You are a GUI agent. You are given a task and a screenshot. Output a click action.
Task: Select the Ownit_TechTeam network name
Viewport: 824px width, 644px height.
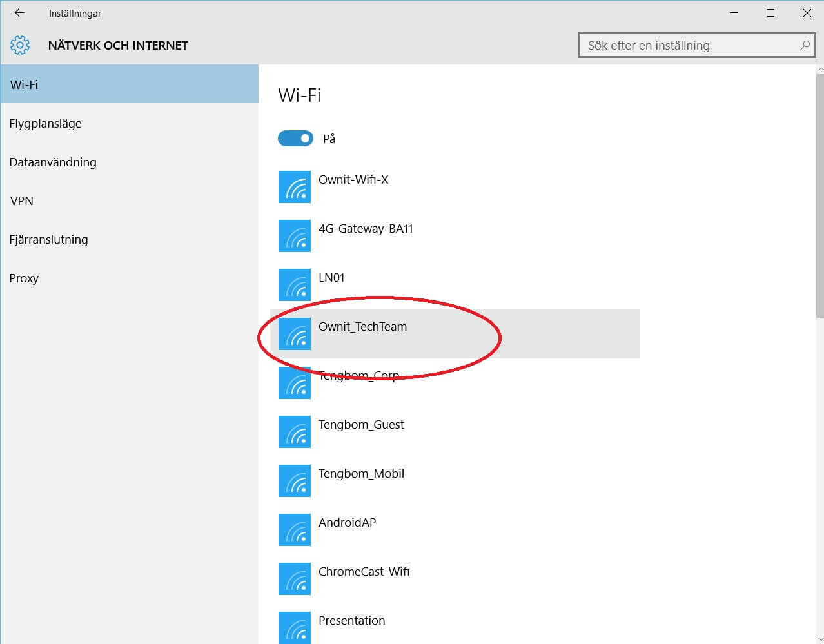point(362,326)
